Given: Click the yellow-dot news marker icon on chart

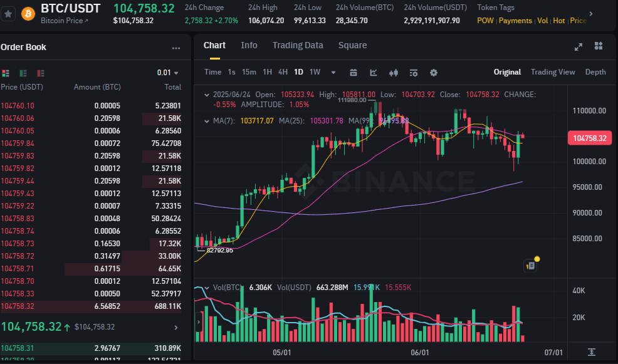Looking at the screenshot, I should pyautogui.click(x=532, y=265).
